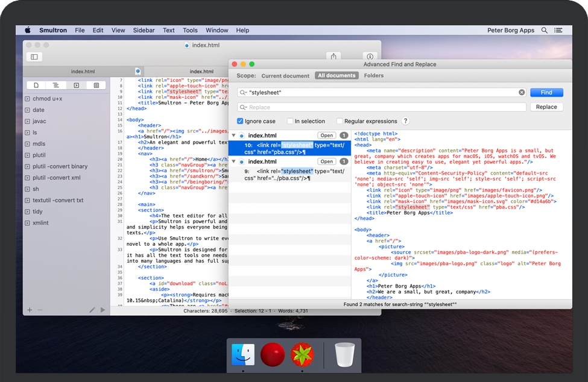Viewport: 588px width, 382px height.
Task: Click the add command plus icon
Action: pyautogui.click(x=30, y=310)
